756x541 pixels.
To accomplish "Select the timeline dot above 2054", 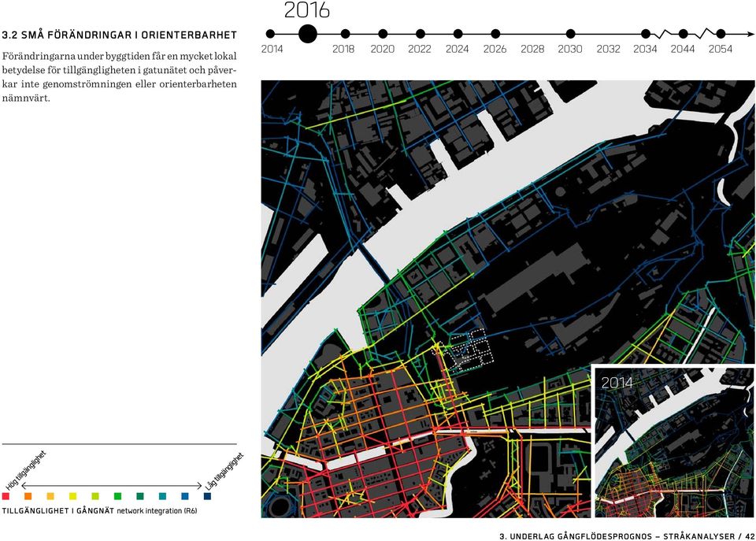I will coord(721,34).
